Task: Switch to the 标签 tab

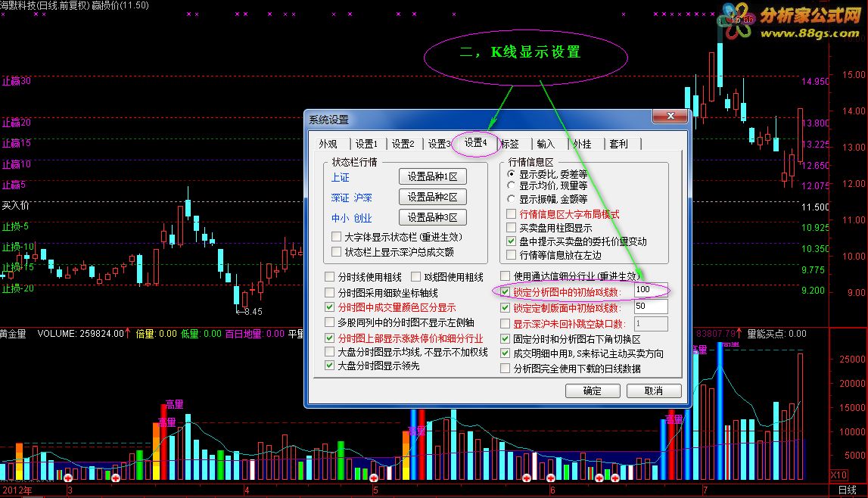Action: click(x=510, y=144)
